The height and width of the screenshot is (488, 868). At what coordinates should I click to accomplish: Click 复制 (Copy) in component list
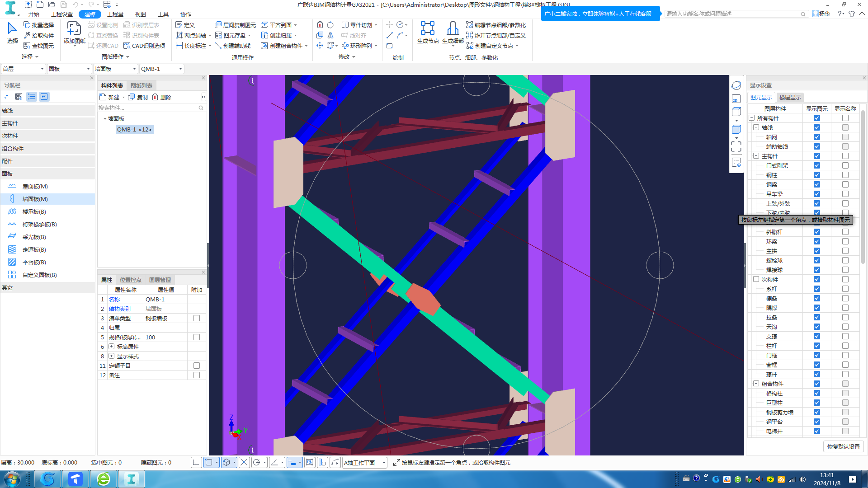[138, 97]
